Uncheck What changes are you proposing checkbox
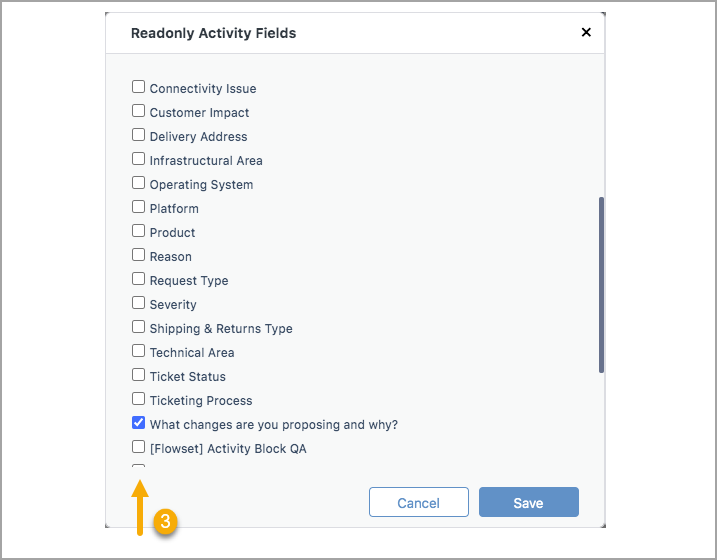The width and height of the screenshot is (717, 560). point(138,423)
